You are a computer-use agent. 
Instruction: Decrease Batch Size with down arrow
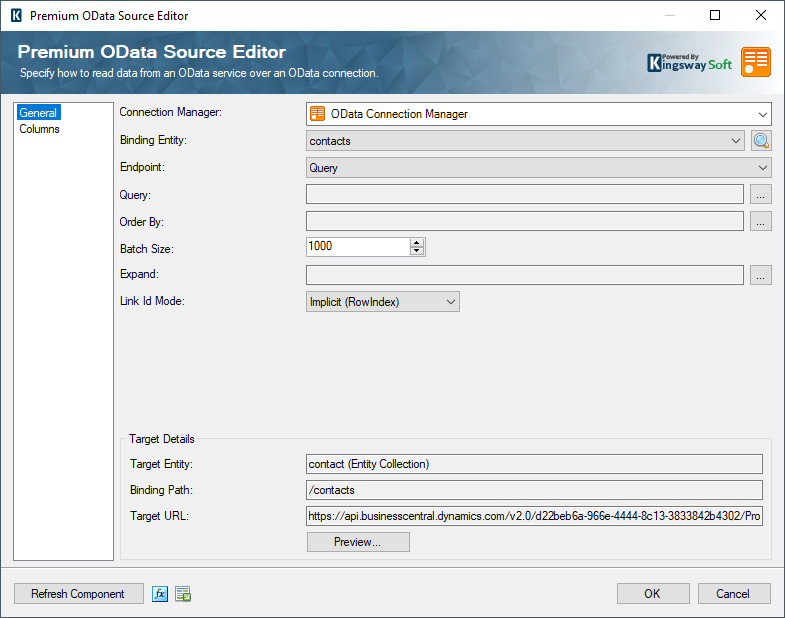417,252
